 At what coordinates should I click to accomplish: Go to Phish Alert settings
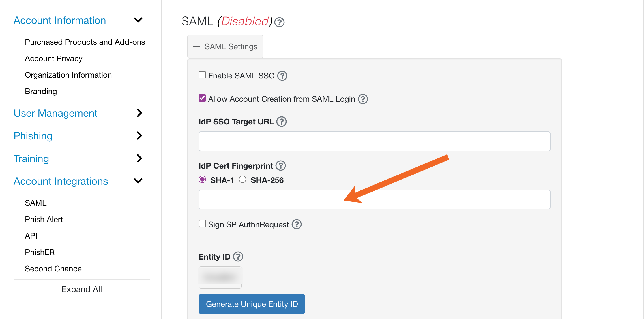[x=44, y=219]
